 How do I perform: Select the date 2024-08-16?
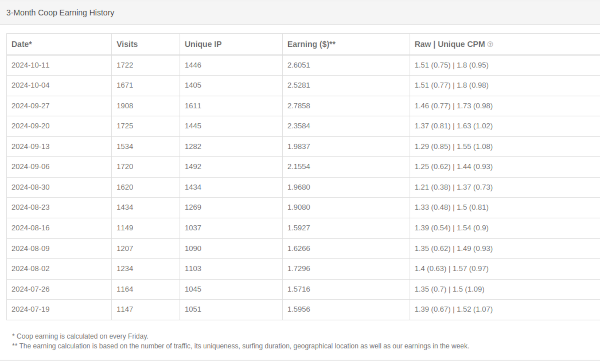tap(31, 228)
